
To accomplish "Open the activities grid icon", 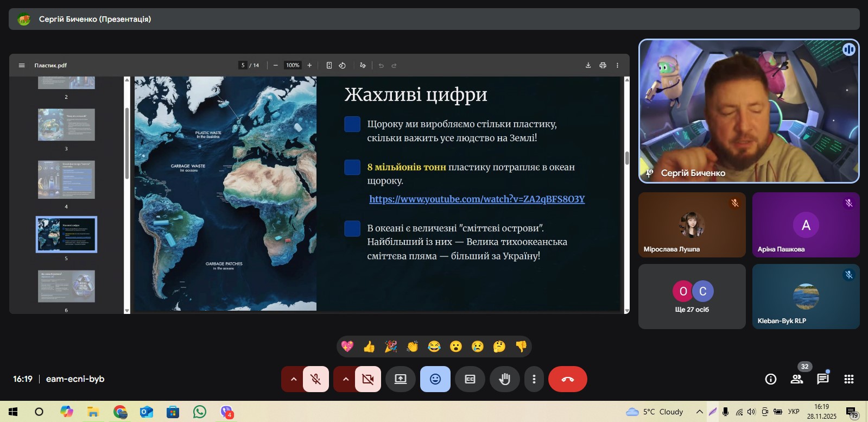I will coord(849,379).
